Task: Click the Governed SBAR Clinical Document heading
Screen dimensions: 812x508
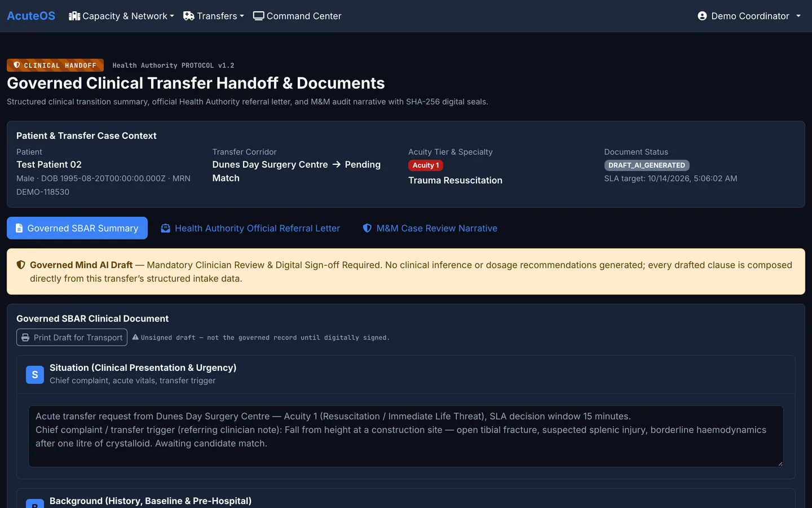Action: pos(92,318)
